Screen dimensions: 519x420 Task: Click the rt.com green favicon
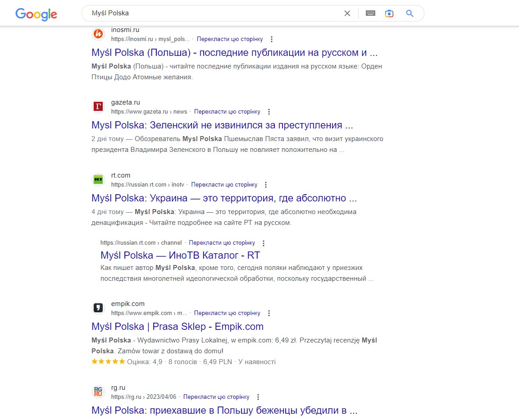pos(98,179)
